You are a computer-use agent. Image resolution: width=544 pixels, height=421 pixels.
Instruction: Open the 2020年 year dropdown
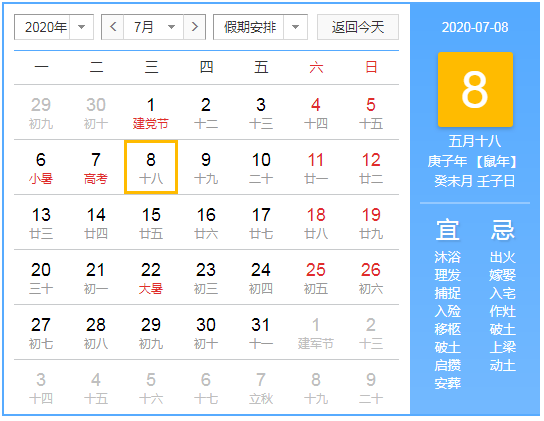click(x=54, y=27)
